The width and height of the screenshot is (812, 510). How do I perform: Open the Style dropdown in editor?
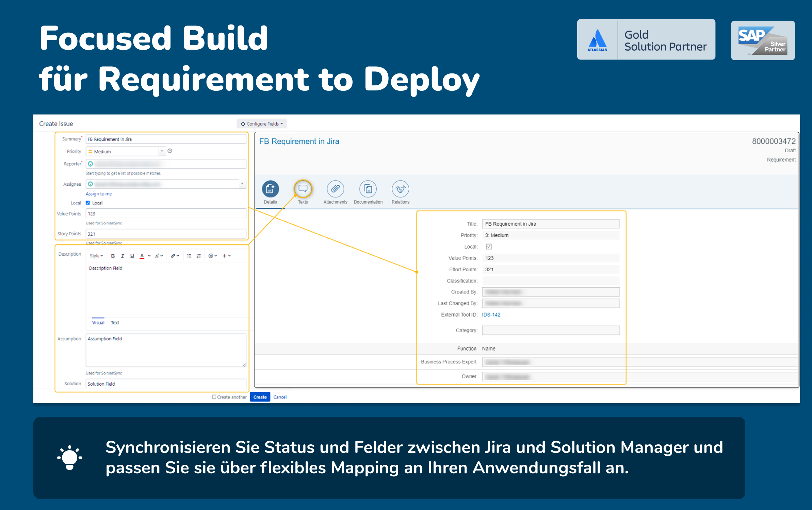click(x=96, y=256)
